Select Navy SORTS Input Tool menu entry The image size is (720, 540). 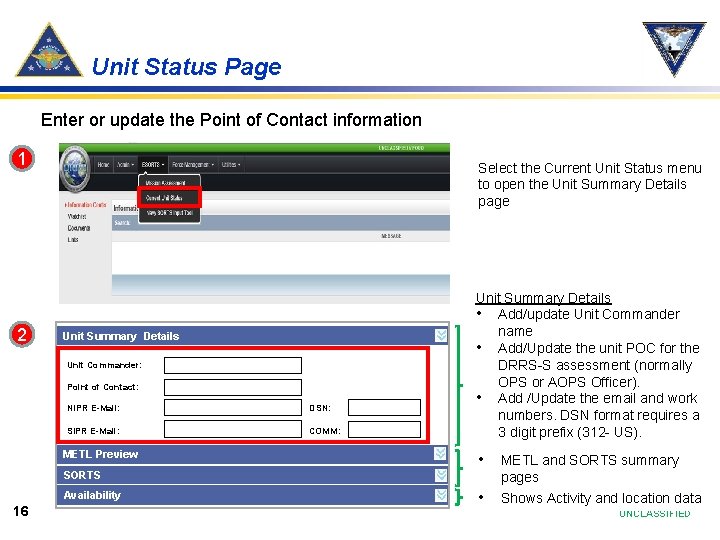coord(169,213)
